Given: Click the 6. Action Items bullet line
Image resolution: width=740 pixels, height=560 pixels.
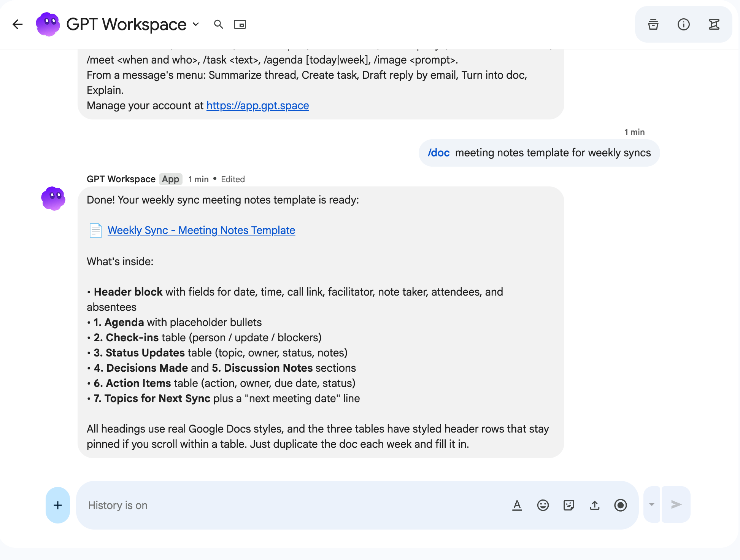Looking at the screenshot, I should [x=221, y=383].
